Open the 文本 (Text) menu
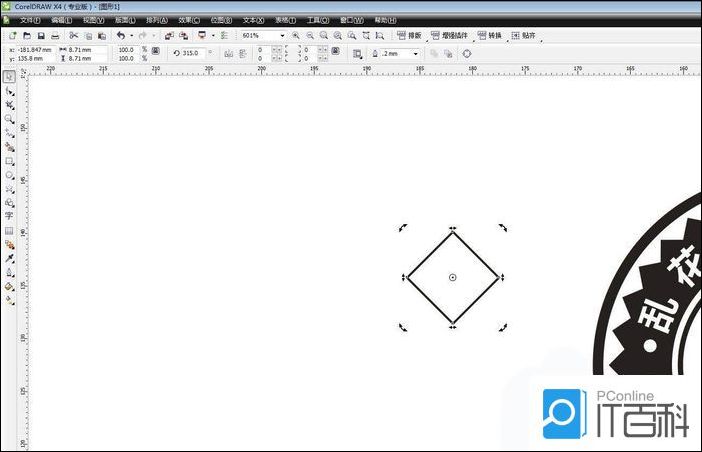This screenshot has height=452, width=702. tap(253, 20)
